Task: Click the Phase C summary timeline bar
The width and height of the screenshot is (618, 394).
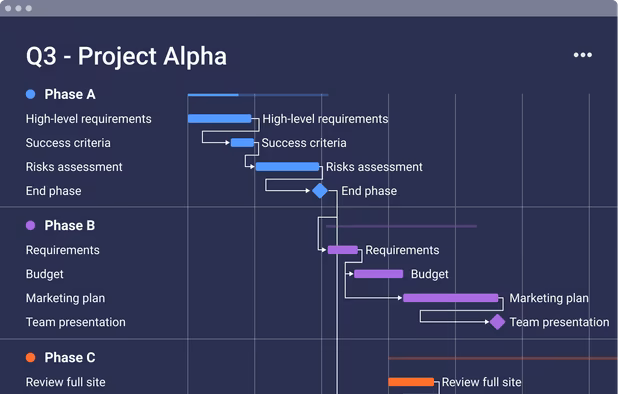Action: pos(503,358)
